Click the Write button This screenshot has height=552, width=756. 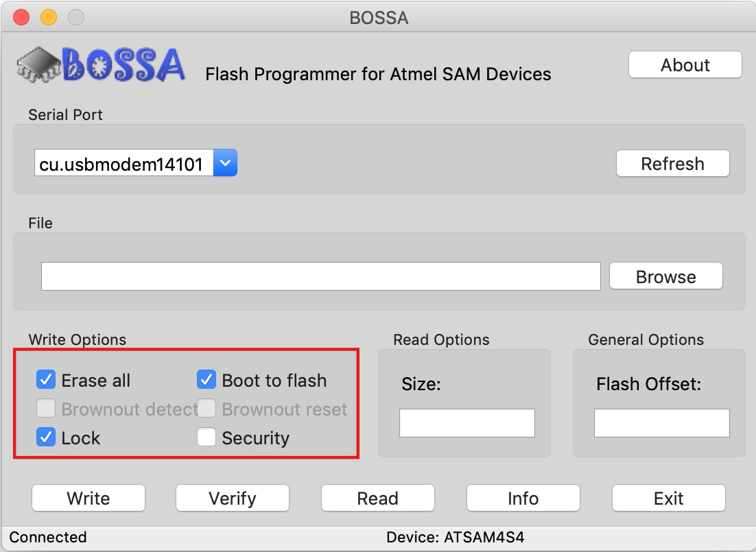88,498
